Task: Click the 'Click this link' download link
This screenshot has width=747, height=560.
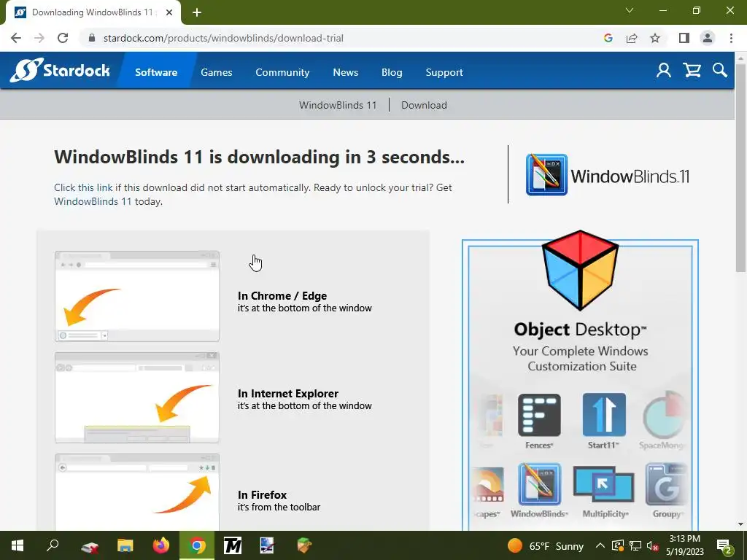Action: 83,187
